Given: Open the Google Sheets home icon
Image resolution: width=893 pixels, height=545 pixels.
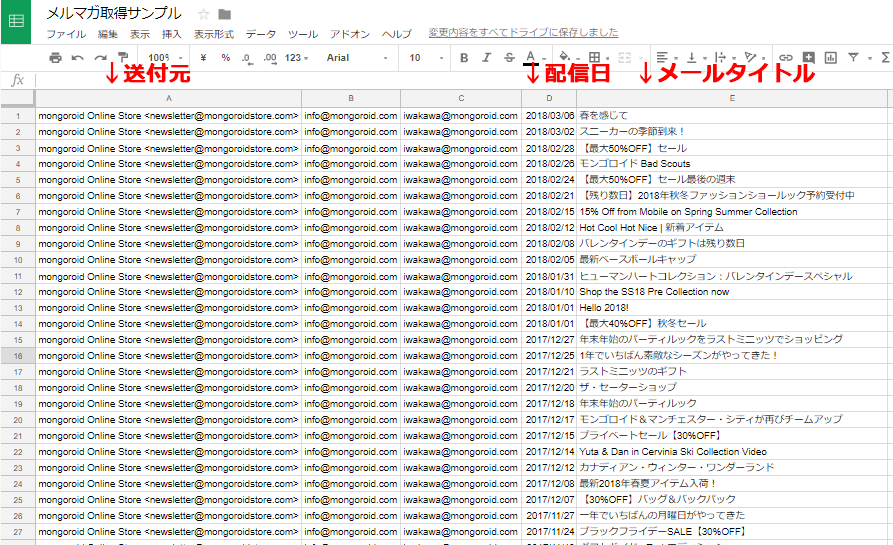Looking at the screenshot, I should 15,22.
